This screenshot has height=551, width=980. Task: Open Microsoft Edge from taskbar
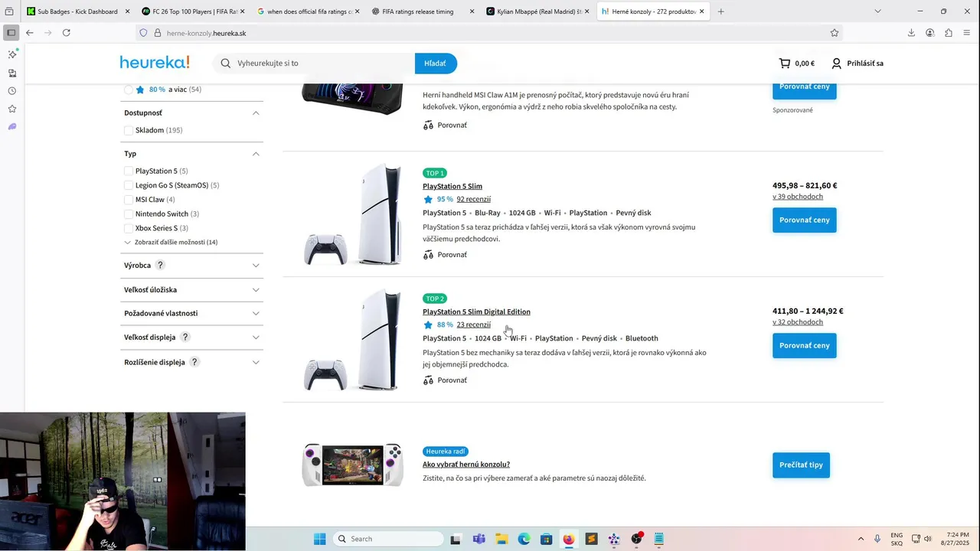[524, 539]
